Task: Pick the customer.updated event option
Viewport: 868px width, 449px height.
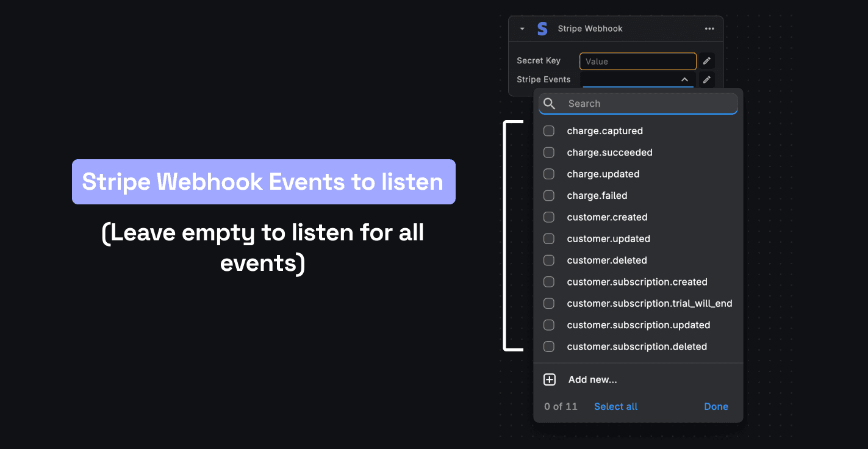Action: 608,239
